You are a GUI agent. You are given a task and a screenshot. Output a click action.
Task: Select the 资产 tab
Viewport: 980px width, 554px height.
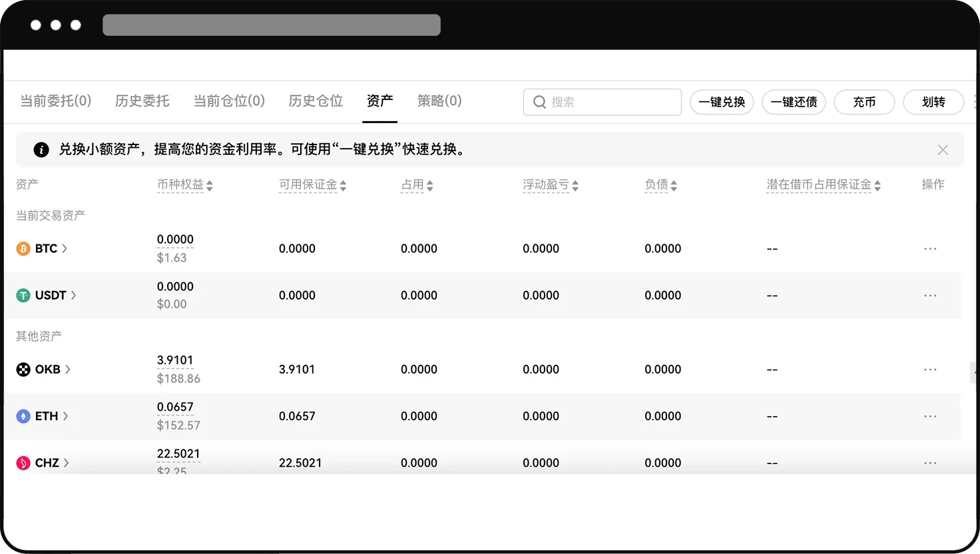click(x=379, y=101)
